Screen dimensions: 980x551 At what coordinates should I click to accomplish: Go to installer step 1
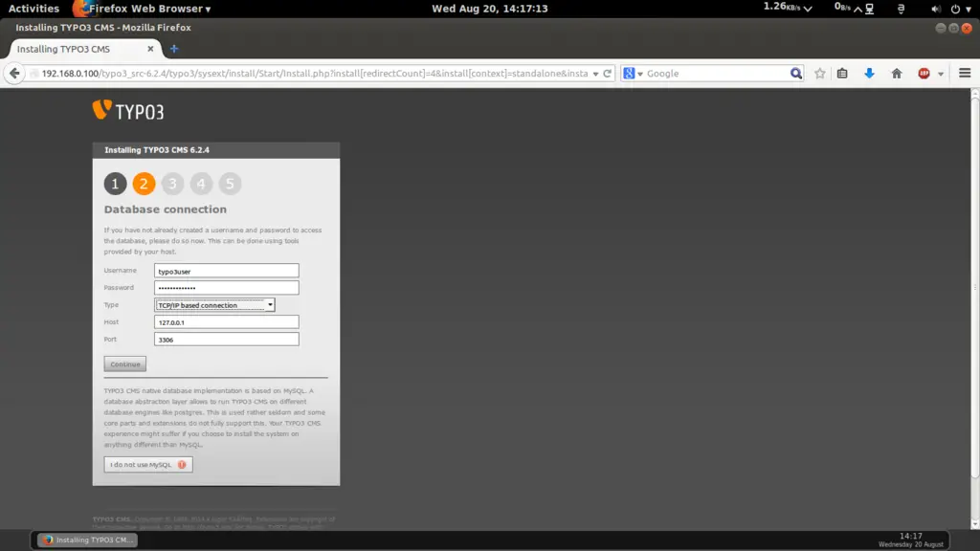(115, 184)
